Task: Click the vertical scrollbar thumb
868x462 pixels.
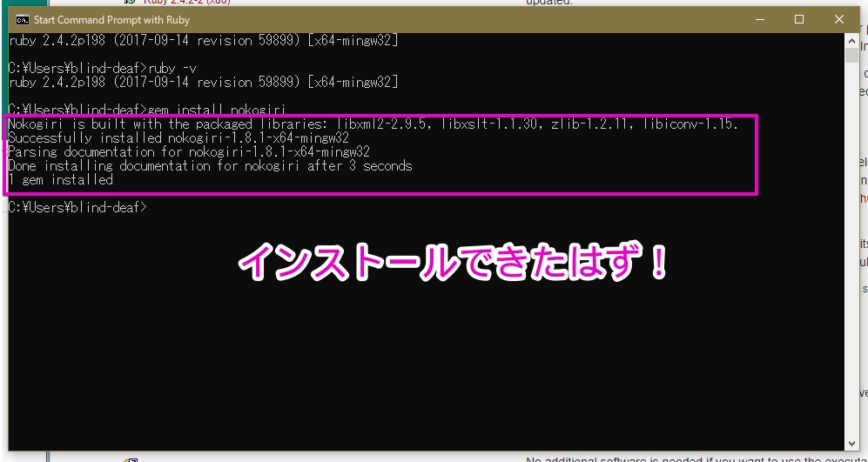Action: pos(851,56)
